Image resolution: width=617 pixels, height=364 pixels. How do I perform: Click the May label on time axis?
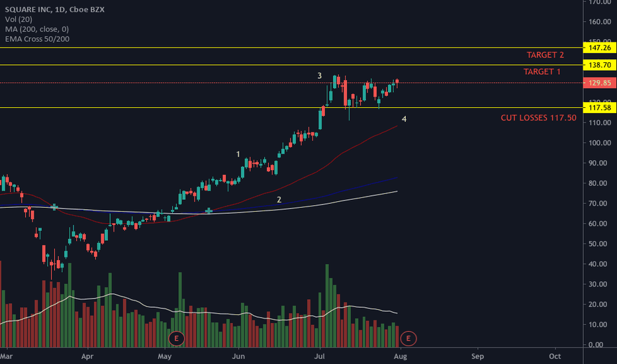[164, 357]
